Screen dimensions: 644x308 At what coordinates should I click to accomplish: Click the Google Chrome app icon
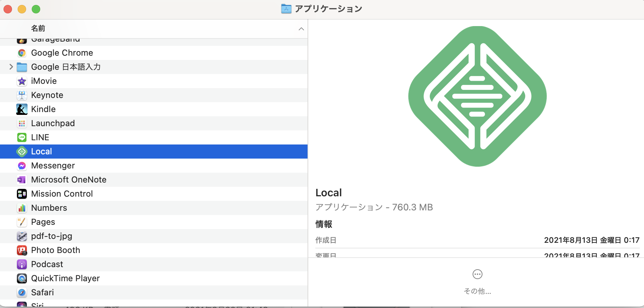pyautogui.click(x=22, y=53)
